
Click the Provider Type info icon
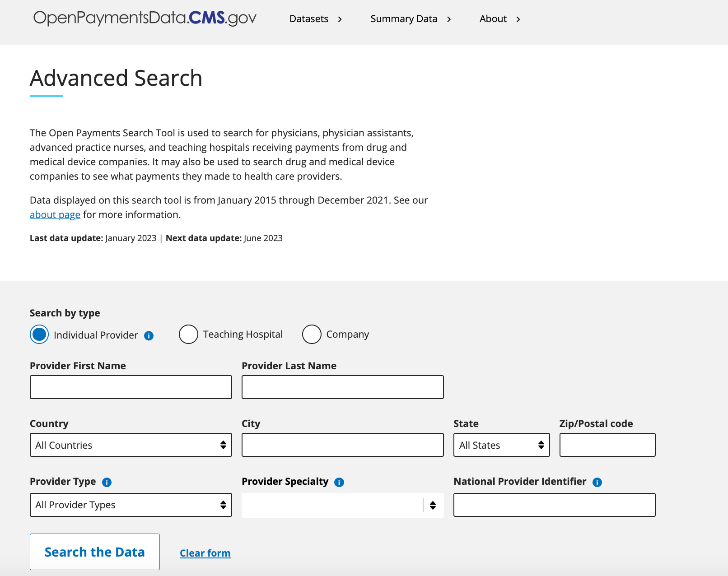click(x=107, y=482)
